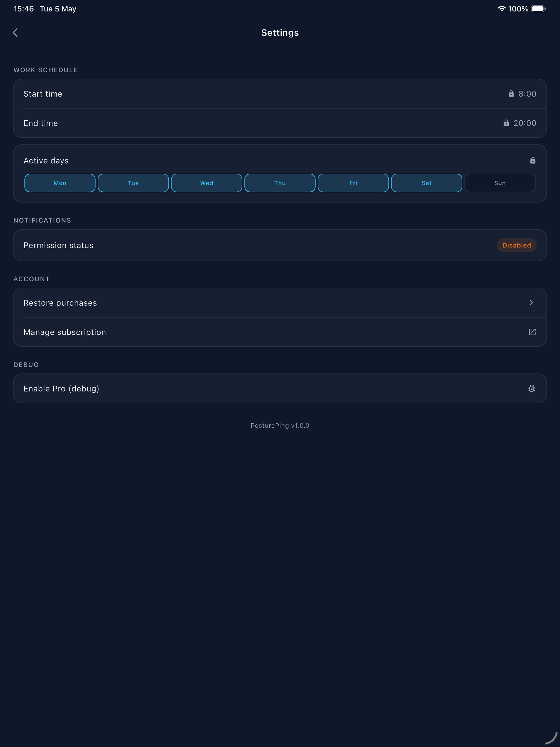Tap the Settings title
This screenshot has width=560, height=747.
pyautogui.click(x=280, y=33)
